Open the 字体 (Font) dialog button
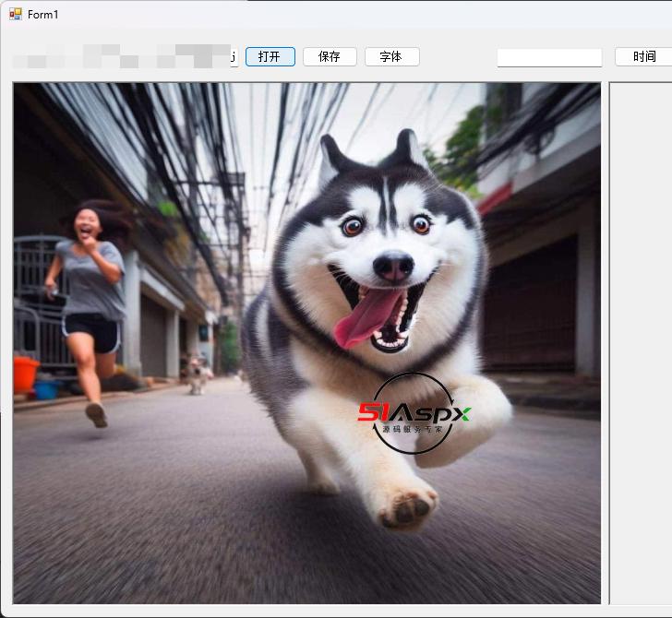This screenshot has width=672, height=618. pos(391,57)
